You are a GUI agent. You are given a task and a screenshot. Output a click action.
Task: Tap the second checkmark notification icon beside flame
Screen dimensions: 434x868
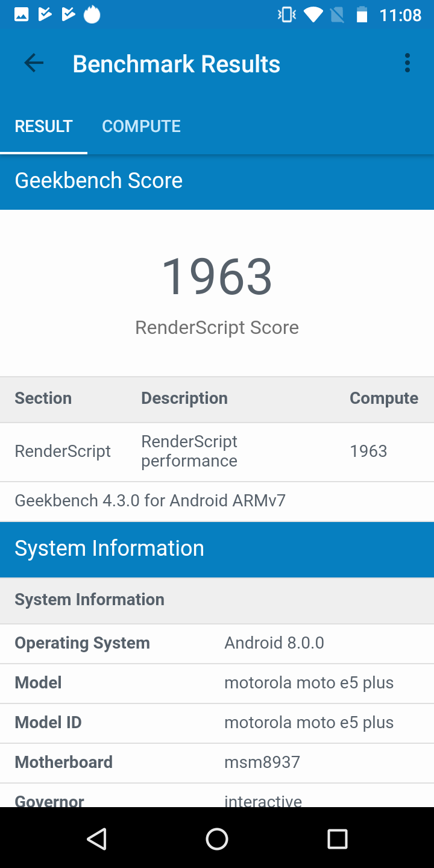[69, 14]
